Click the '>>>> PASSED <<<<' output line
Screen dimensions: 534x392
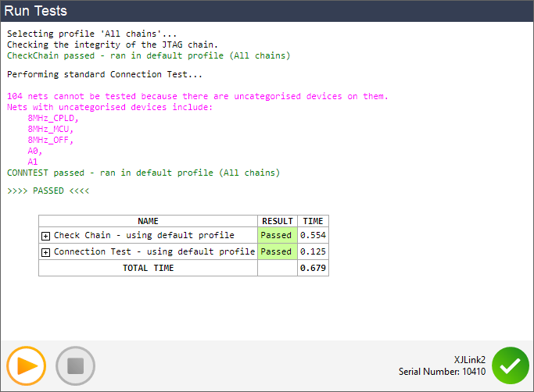pos(48,191)
